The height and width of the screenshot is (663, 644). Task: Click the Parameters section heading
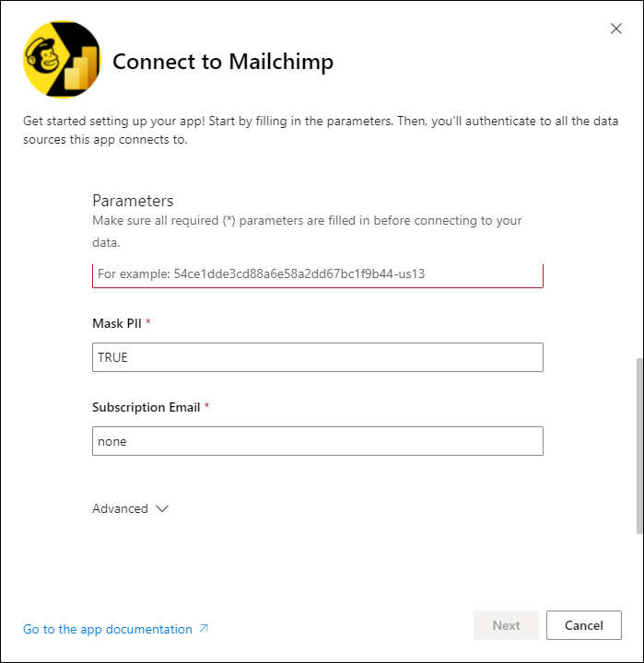pyautogui.click(x=133, y=201)
